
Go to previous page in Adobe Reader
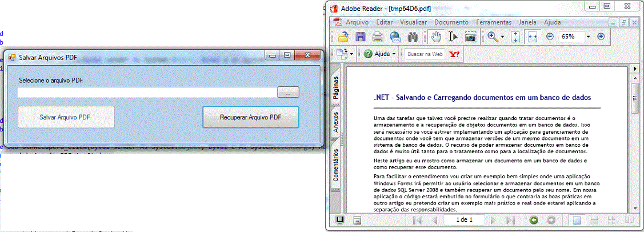434,221
